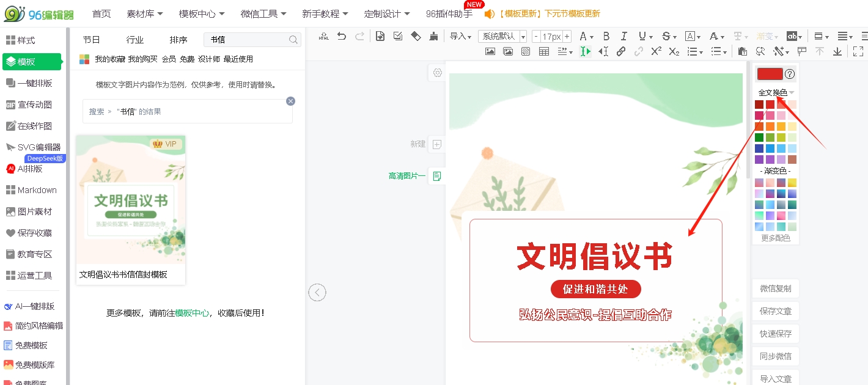This screenshot has width=868, height=385.
Task: Open the 模板中心 link below templates
Action: tap(192, 313)
